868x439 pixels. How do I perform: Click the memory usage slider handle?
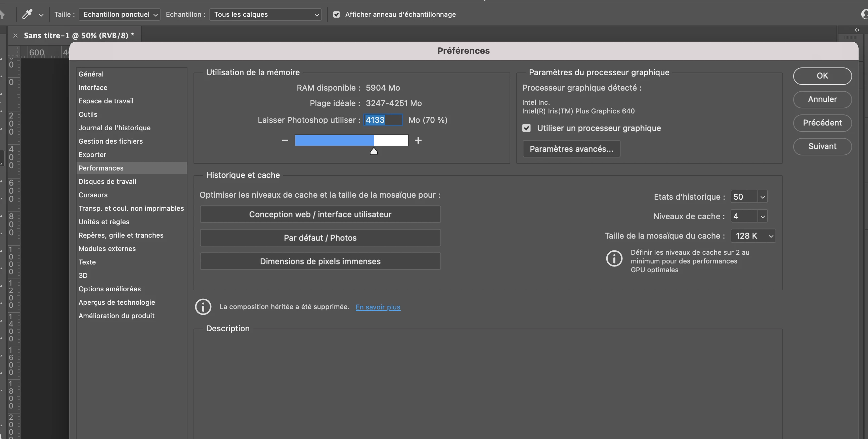374,151
